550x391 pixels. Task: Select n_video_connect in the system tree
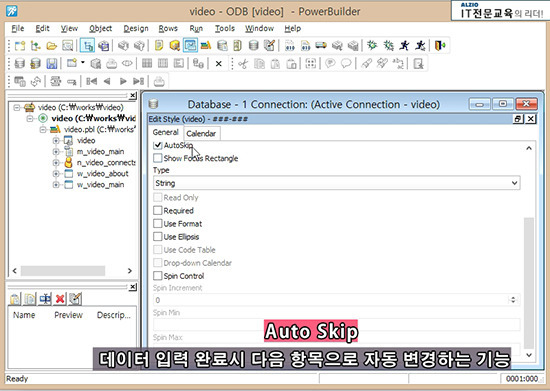(x=106, y=163)
